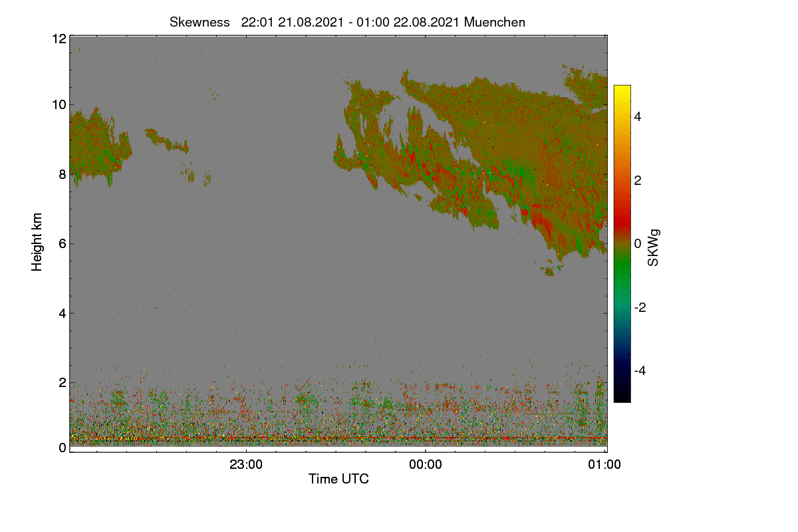Click the height tick label 6
Screen dimensions: 798x532
pyautogui.click(x=63, y=243)
